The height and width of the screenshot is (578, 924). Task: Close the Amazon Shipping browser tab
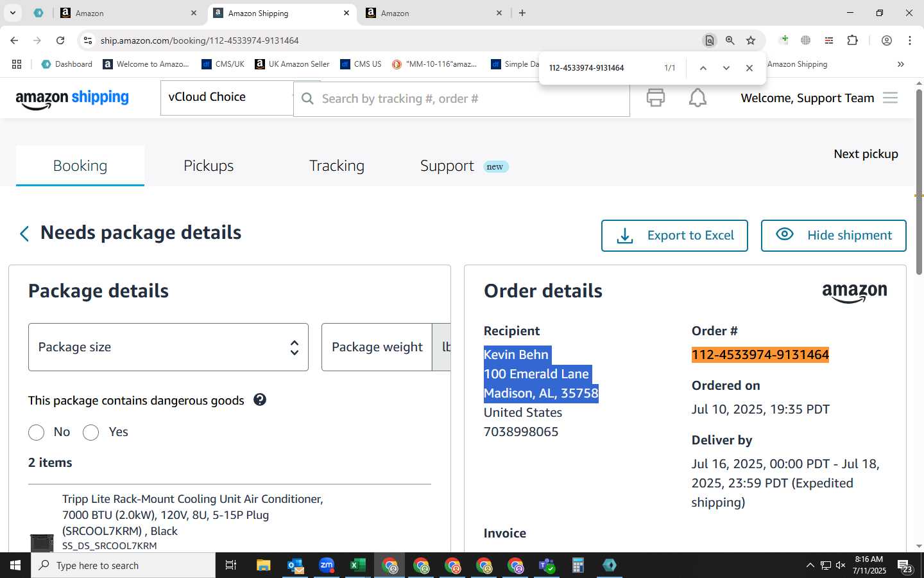(346, 13)
